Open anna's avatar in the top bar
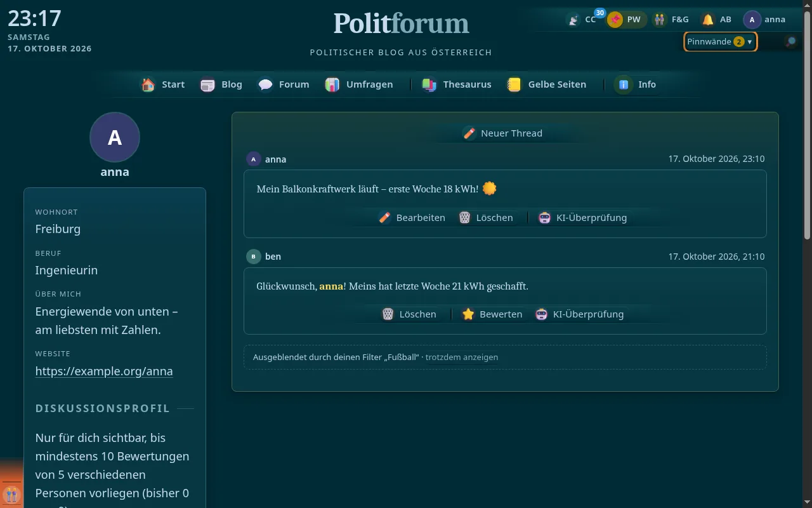The height and width of the screenshot is (508, 812). pyautogui.click(x=752, y=20)
